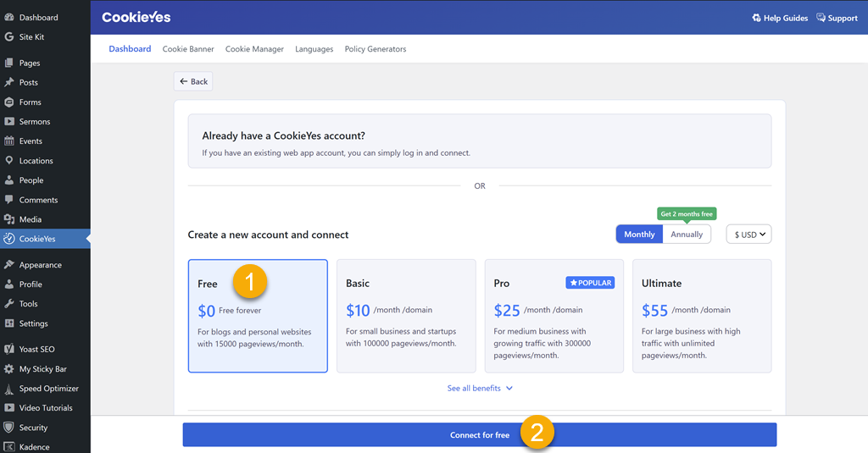Open the $ USD currency dropdown

749,234
